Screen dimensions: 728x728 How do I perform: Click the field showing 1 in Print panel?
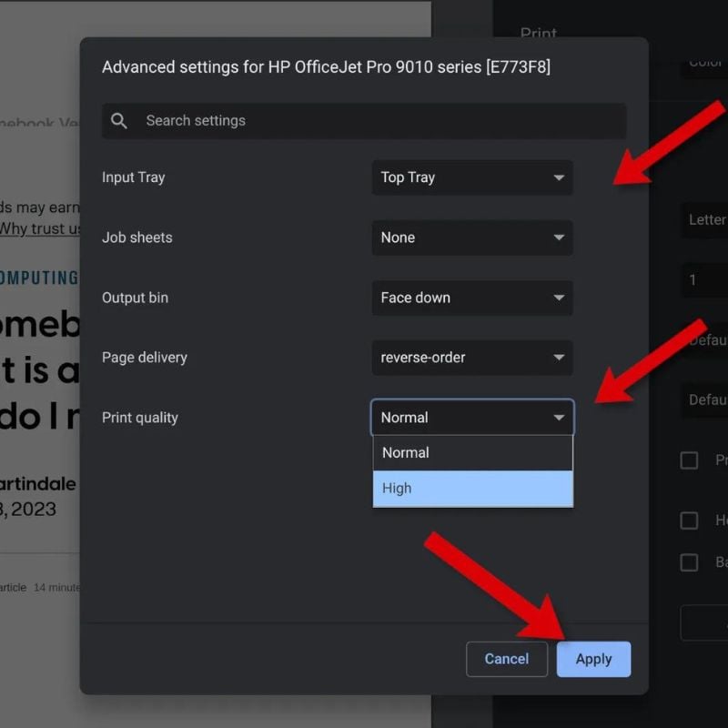(704, 279)
